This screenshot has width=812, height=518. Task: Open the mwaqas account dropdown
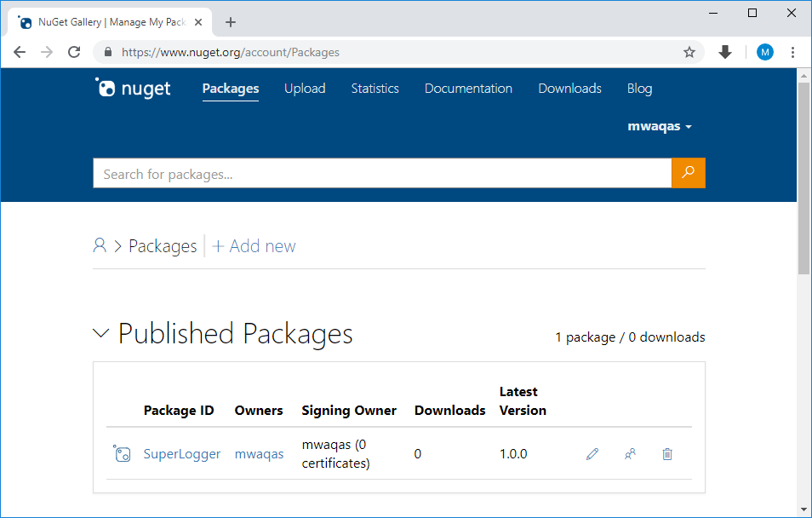pyautogui.click(x=660, y=125)
